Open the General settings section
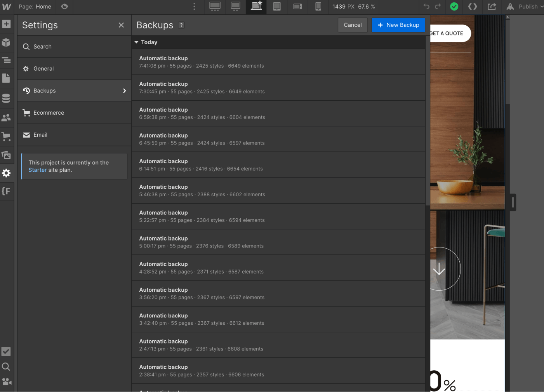This screenshot has height=392, width=544. pyautogui.click(x=43, y=68)
